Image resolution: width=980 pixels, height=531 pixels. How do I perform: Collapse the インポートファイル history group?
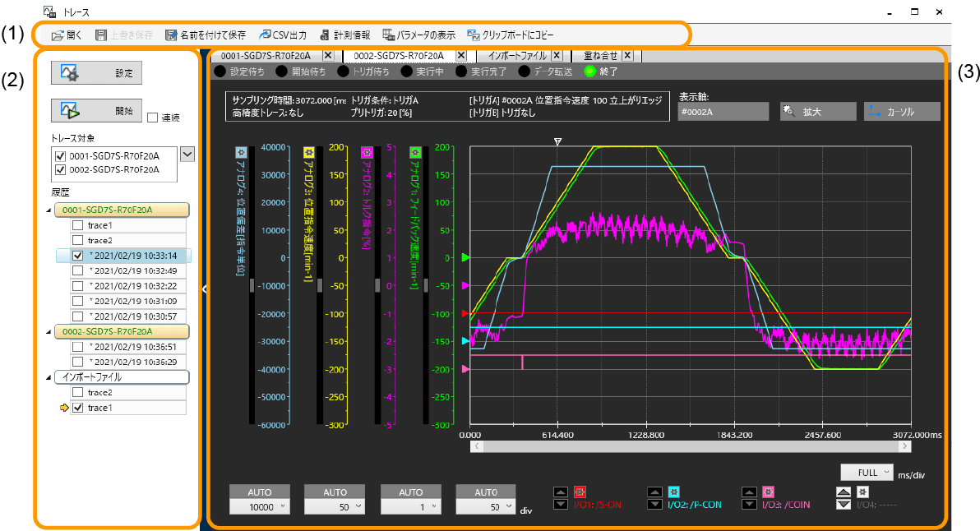click(47, 377)
